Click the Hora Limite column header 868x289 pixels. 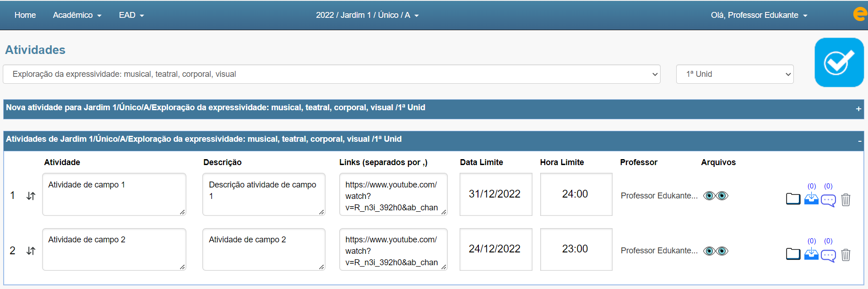562,162
